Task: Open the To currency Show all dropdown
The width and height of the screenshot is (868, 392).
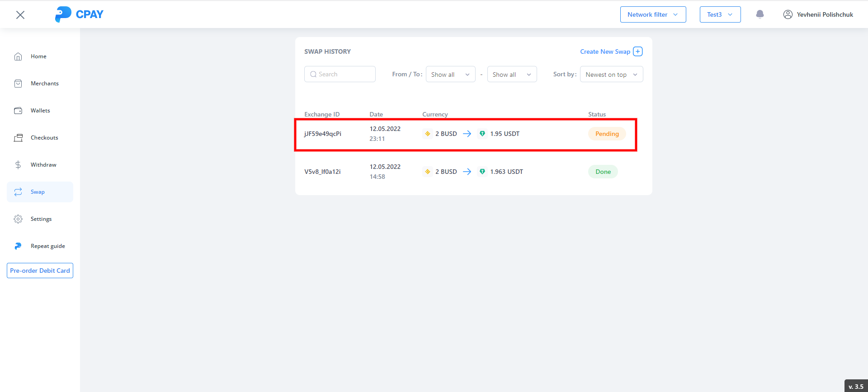Action: [x=512, y=75]
